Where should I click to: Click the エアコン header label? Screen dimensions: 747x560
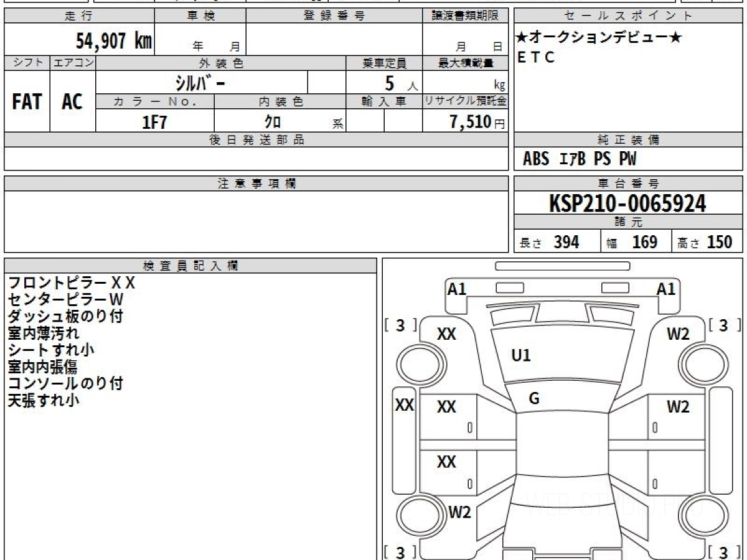73,63
